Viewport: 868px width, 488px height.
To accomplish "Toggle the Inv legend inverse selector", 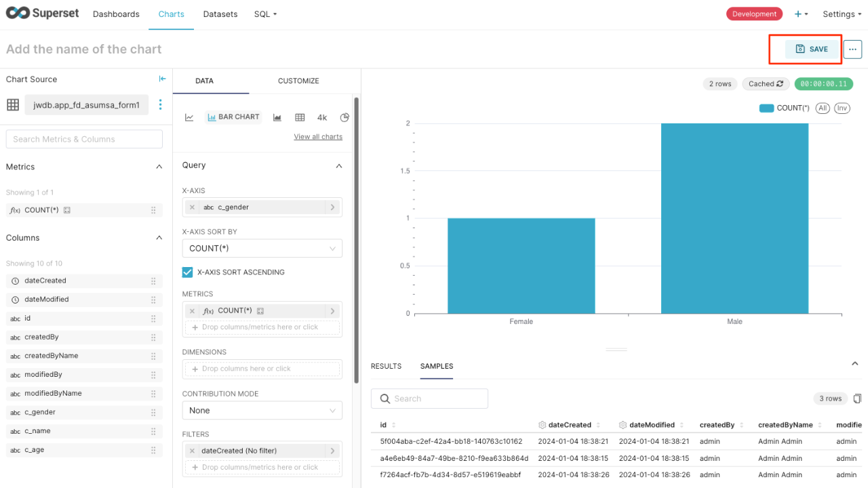I will 842,108.
